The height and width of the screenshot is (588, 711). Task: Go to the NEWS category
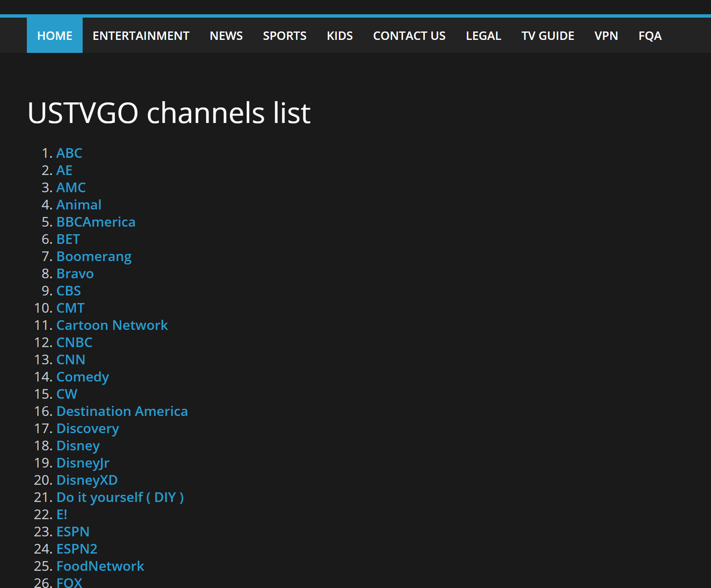[226, 35]
